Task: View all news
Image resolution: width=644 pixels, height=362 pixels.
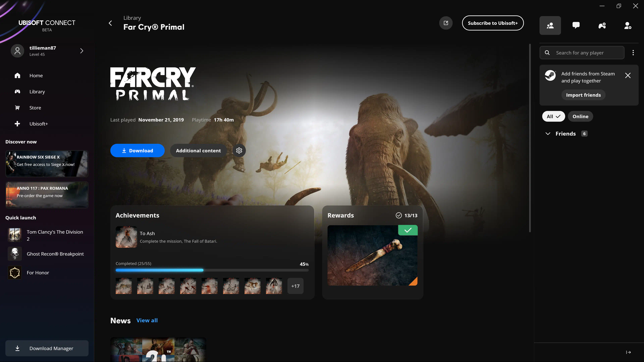Action: pyautogui.click(x=147, y=320)
